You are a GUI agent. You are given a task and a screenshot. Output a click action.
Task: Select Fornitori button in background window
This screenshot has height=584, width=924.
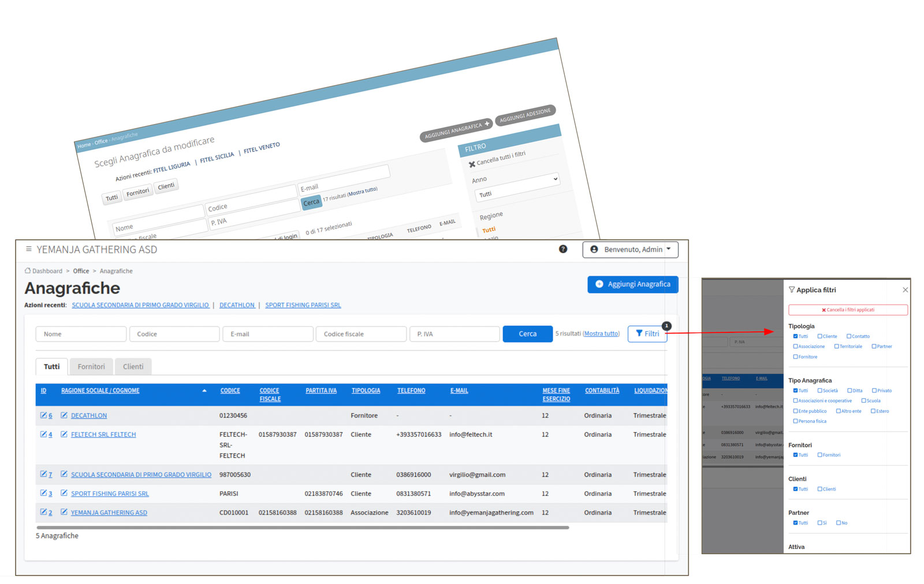coord(137,192)
